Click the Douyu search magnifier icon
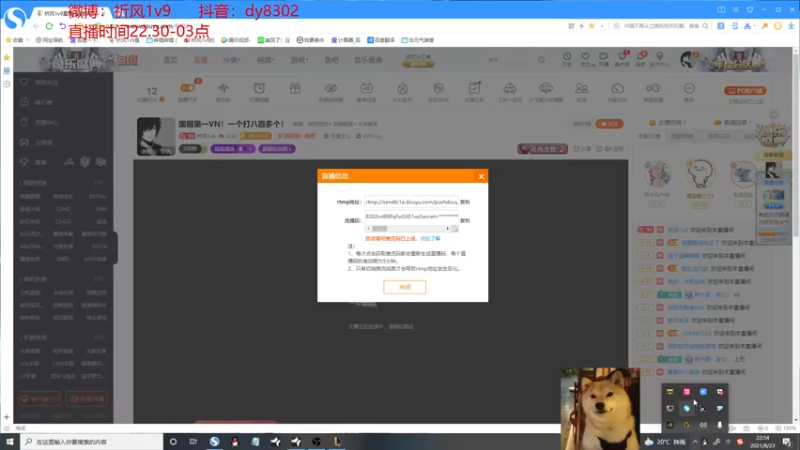800x450 pixels. click(x=541, y=60)
